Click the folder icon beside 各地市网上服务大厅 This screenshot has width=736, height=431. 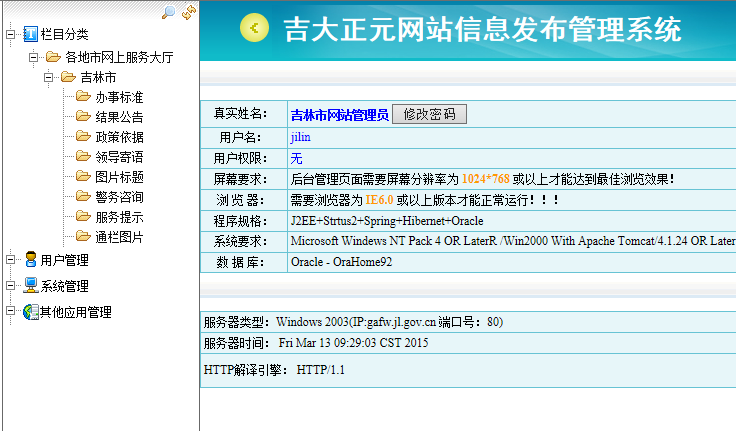point(54,57)
